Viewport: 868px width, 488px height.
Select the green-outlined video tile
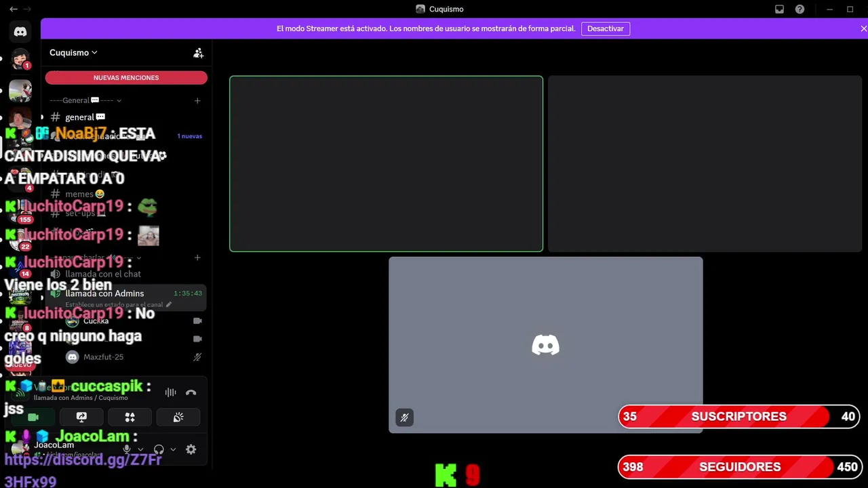pyautogui.click(x=386, y=163)
